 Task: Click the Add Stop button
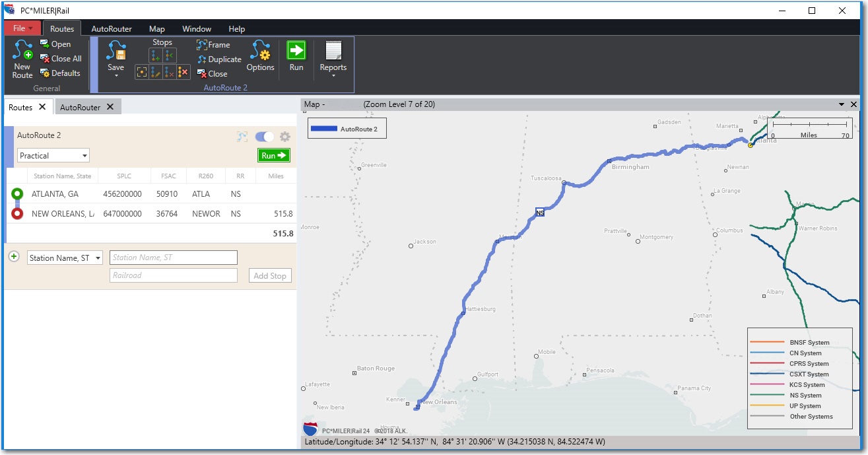coord(270,276)
